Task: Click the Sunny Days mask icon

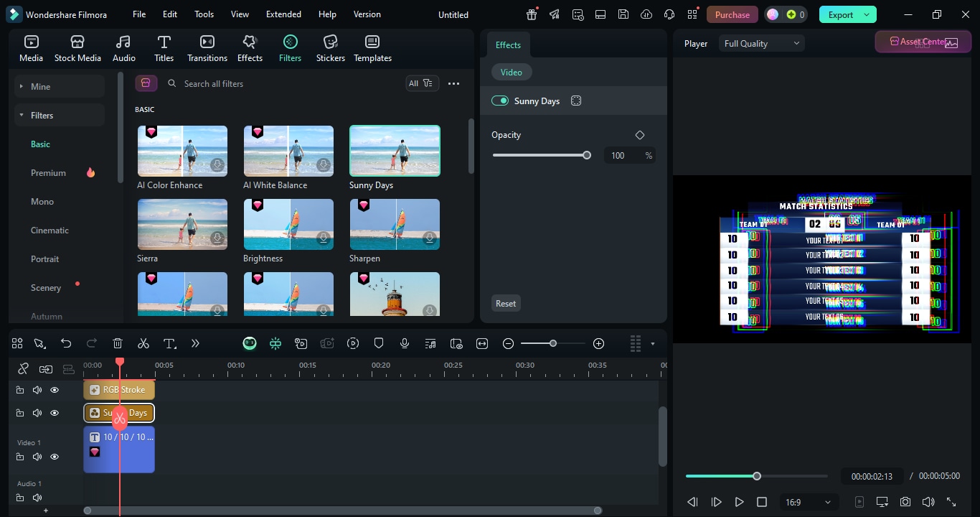Action: point(575,101)
